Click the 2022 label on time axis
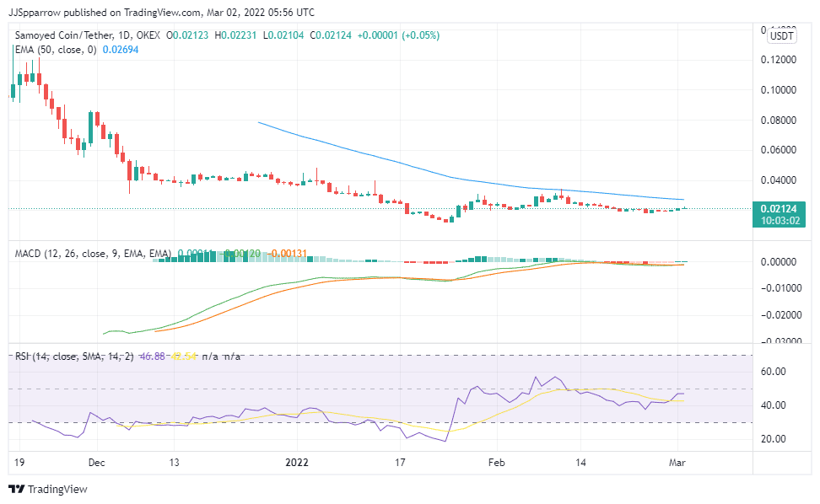This screenshot has width=820, height=504. pyautogui.click(x=296, y=463)
